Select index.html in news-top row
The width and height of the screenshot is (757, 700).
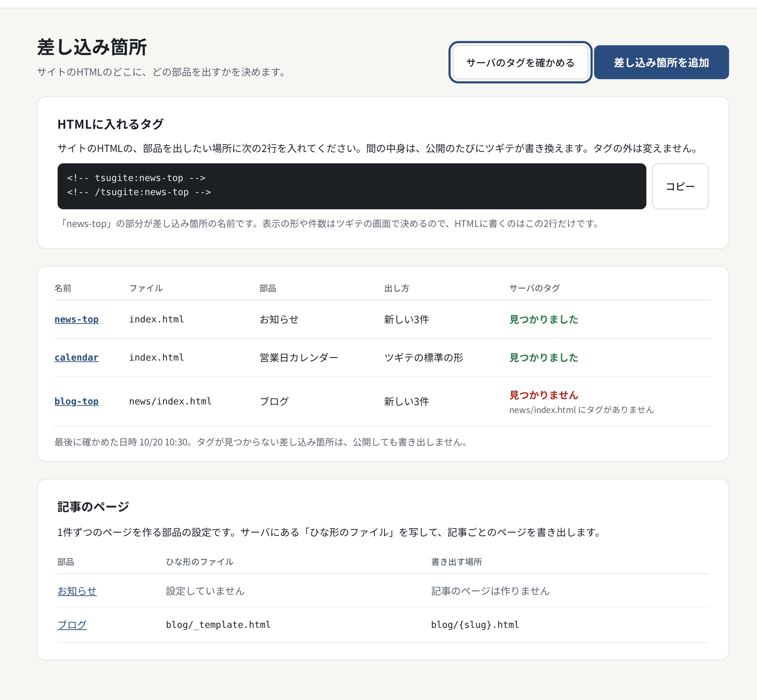[157, 319]
